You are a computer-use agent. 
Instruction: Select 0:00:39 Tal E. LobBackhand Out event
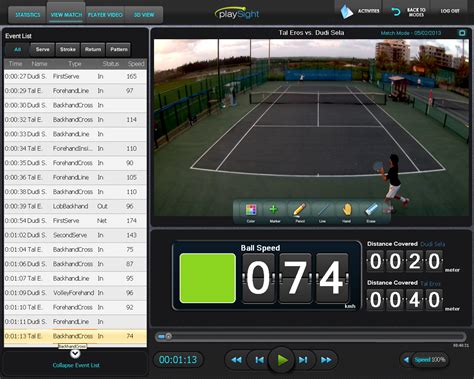click(75, 206)
